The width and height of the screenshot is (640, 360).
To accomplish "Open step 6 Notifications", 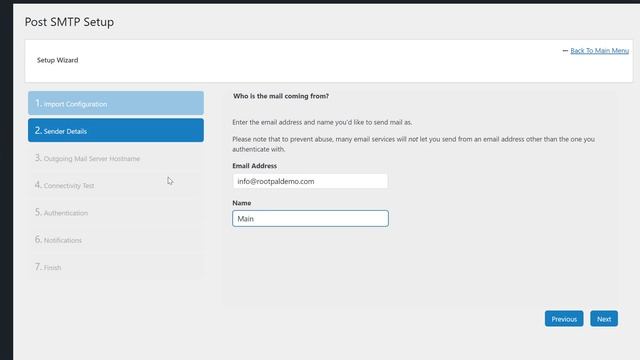I will [x=116, y=240].
